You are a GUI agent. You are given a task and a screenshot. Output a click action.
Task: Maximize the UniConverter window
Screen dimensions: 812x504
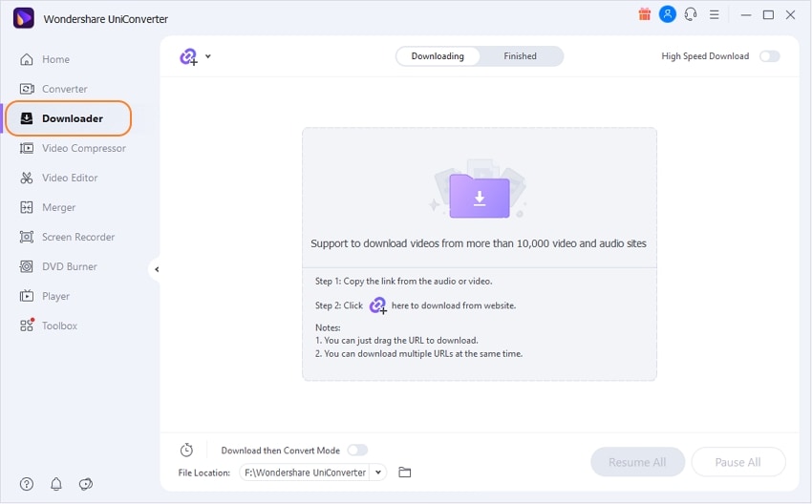[768, 15]
